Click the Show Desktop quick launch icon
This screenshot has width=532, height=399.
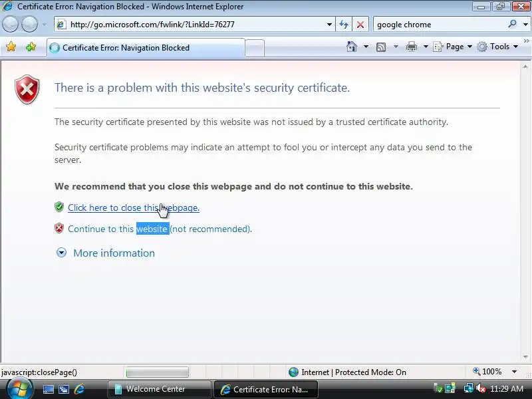point(48,389)
